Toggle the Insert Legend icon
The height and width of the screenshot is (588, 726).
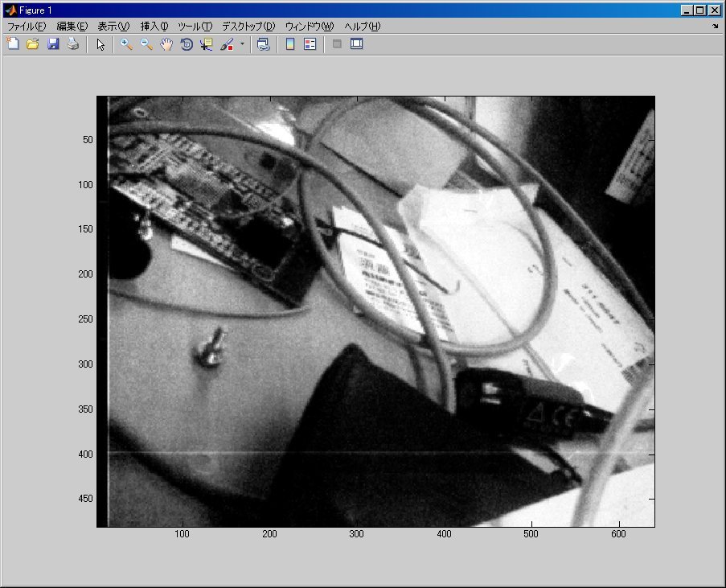[x=310, y=44]
